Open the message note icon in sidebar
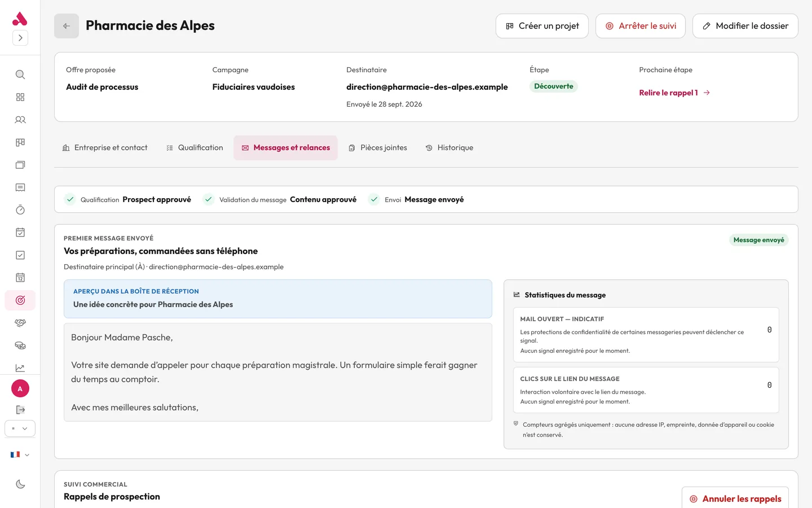The height and width of the screenshot is (508, 812). (x=20, y=187)
